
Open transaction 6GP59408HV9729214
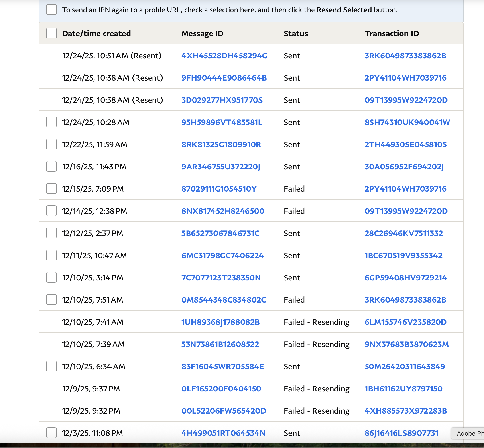[x=405, y=278]
